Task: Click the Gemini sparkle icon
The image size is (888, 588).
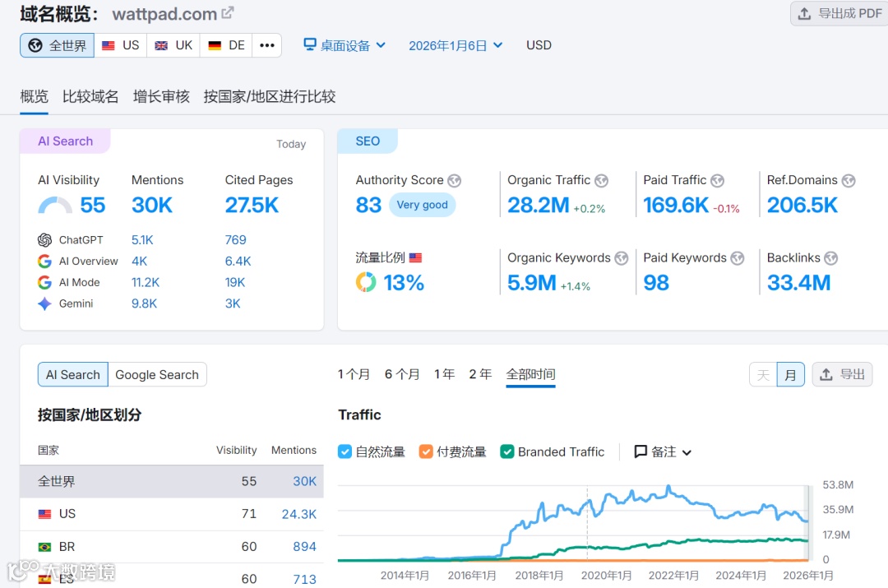Action: point(44,303)
